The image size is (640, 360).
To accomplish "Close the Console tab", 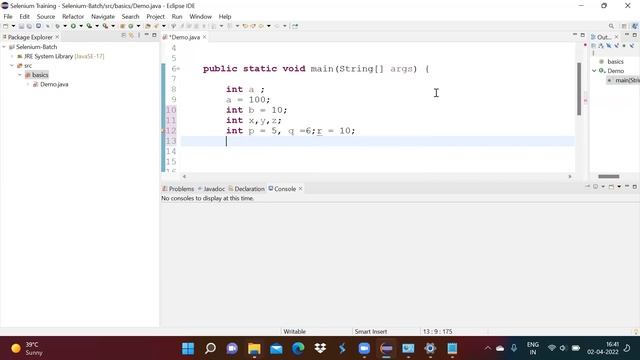I will (x=301, y=189).
